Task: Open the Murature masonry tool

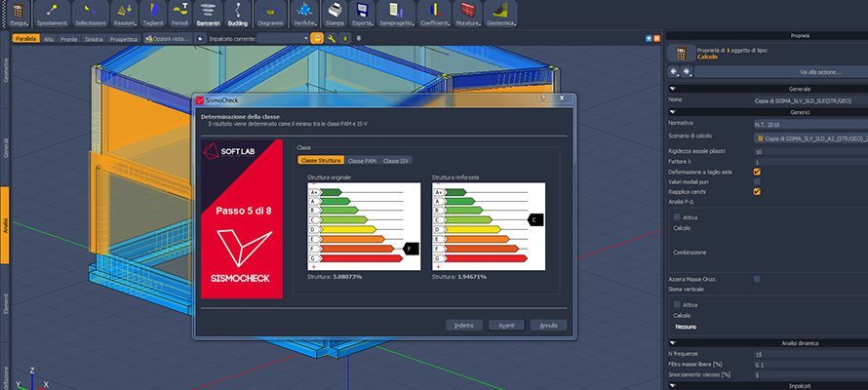Action: click(x=467, y=14)
